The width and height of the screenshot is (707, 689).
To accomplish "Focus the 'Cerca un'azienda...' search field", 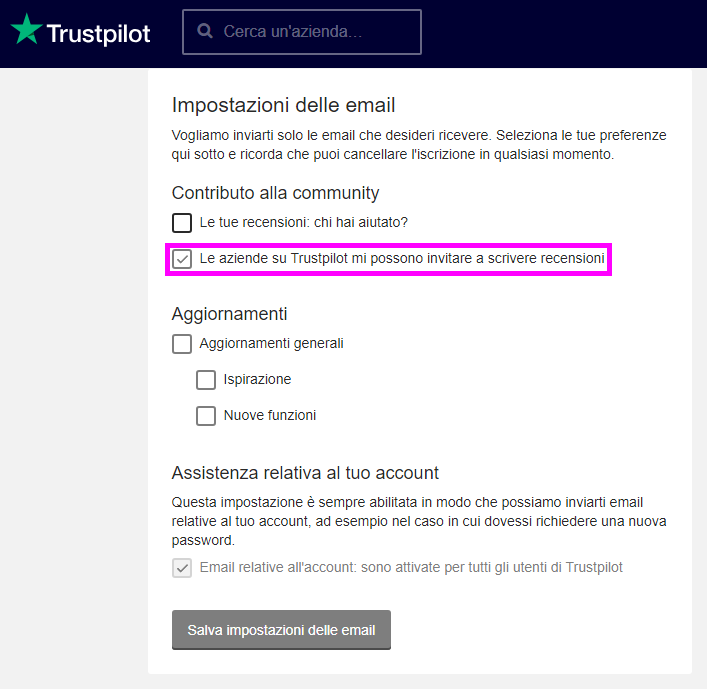I will click(302, 32).
